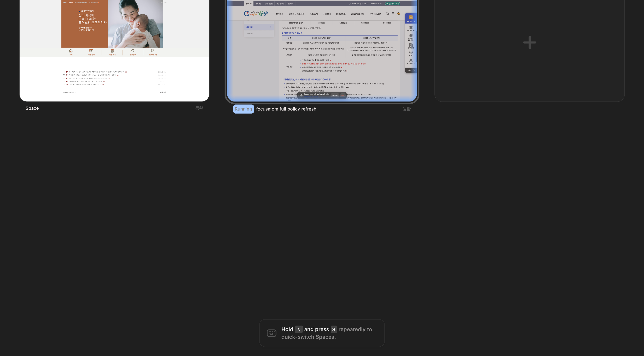The height and width of the screenshot is (356, 644).
Task: Open the 광양사진공간 menu item
Action: pos(375,14)
